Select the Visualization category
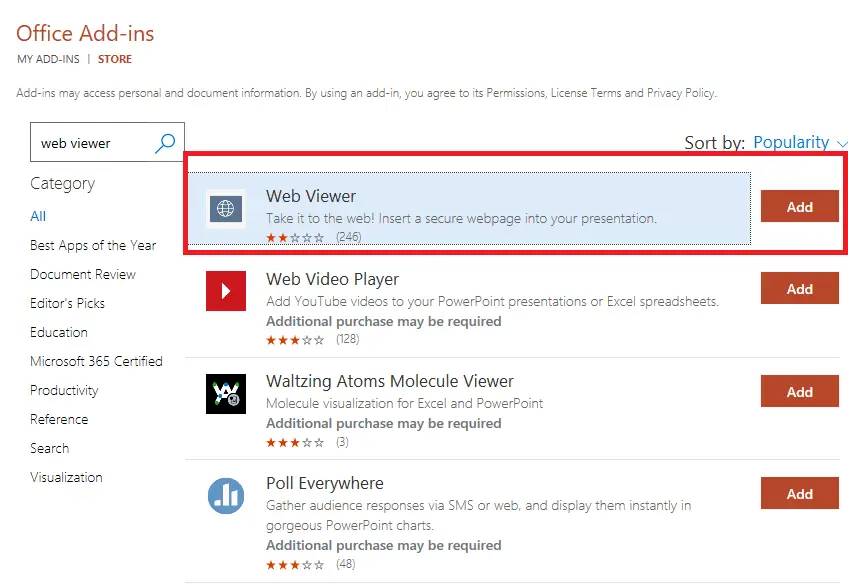Viewport: 848px width, 585px height. (x=66, y=477)
